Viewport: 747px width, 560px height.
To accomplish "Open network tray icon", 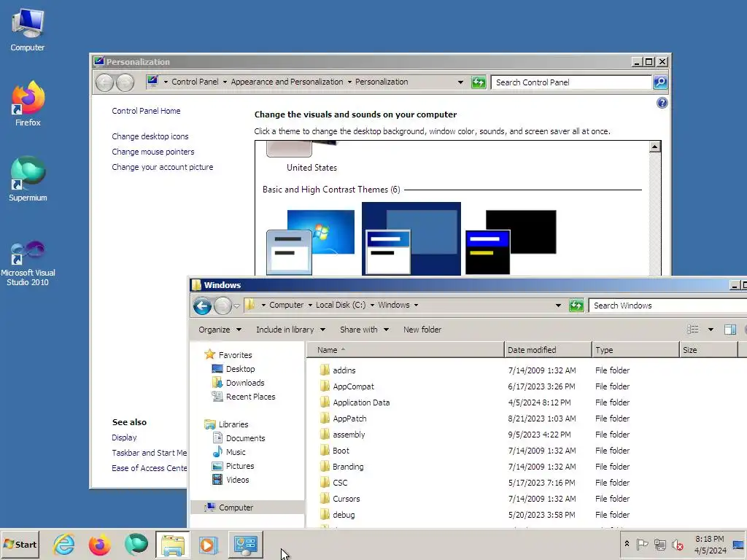I will pos(659,544).
